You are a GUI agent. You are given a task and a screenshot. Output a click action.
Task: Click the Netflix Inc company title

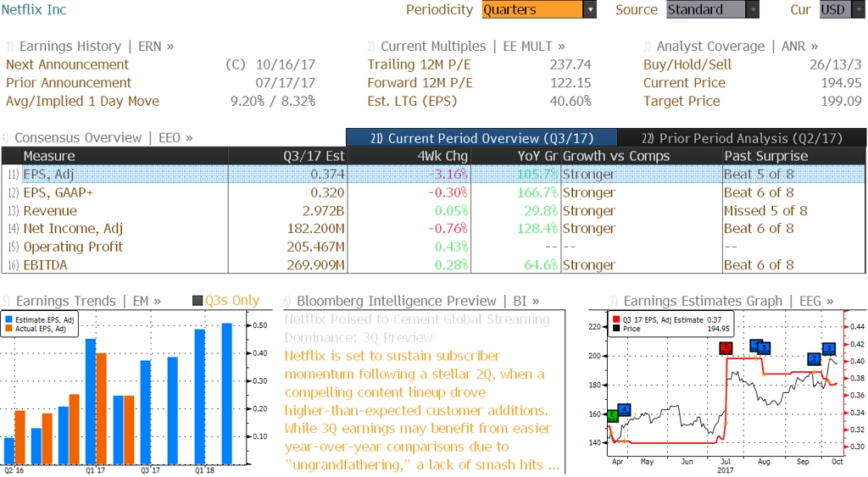point(34,9)
